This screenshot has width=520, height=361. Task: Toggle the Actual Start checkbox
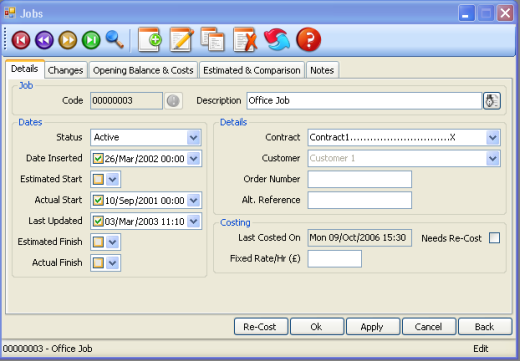pyautogui.click(x=98, y=200)
